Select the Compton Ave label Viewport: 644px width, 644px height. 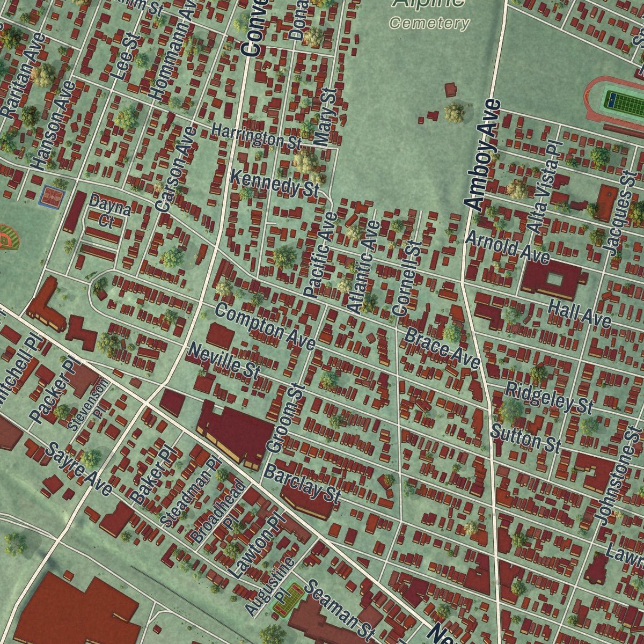266,326
